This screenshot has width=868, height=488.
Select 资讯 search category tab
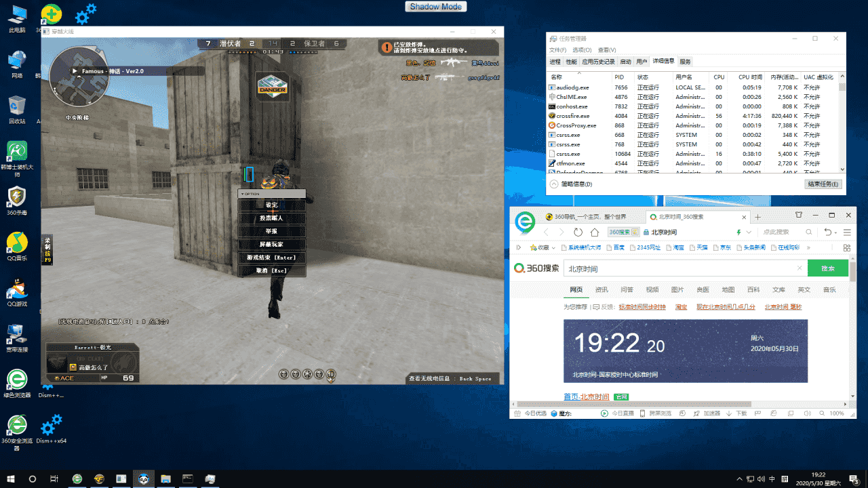601,289
